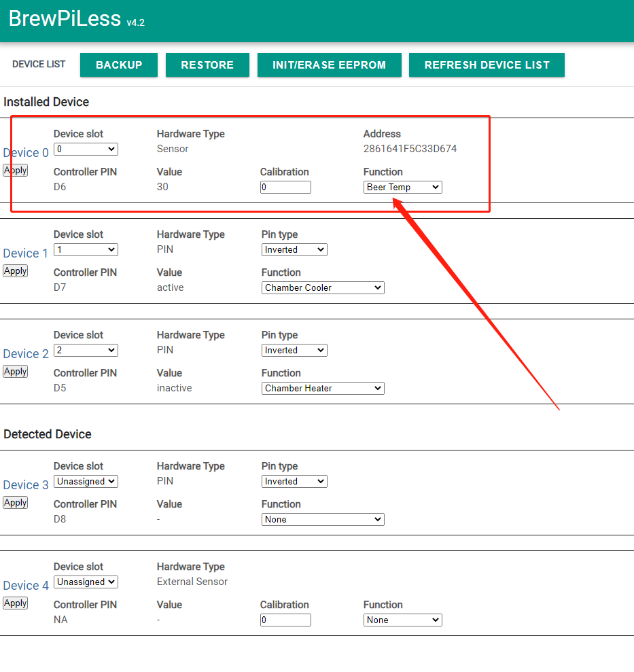The height and width of the screenshot is (672, 634).
Task: Click Device 4 Controller PIN NA
Action: 60,620
